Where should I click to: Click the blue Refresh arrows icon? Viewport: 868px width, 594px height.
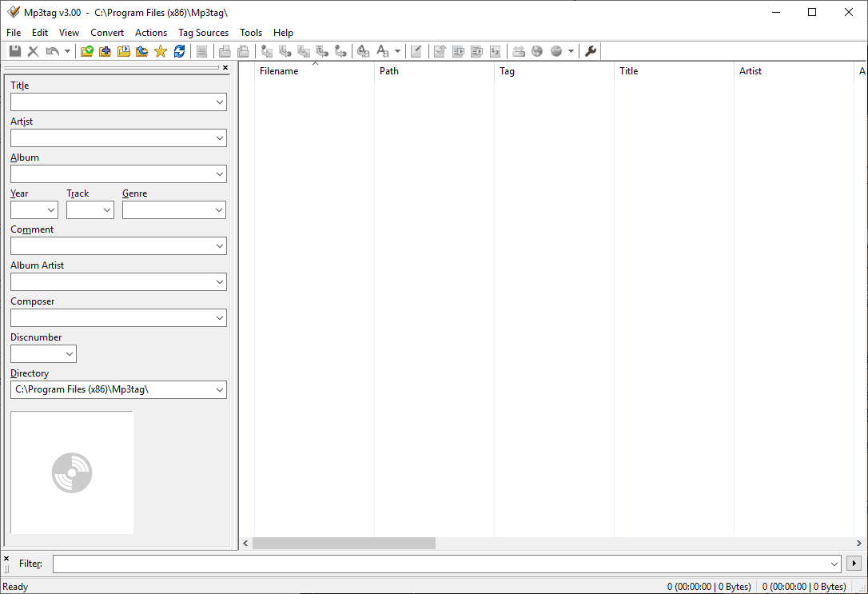point(179,51)
